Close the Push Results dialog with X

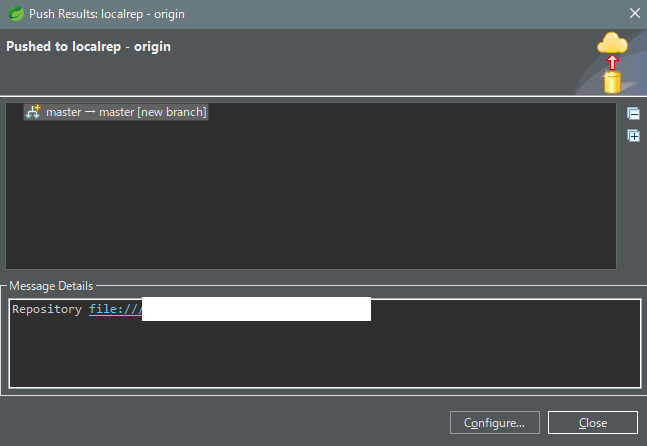coord(635,14)
